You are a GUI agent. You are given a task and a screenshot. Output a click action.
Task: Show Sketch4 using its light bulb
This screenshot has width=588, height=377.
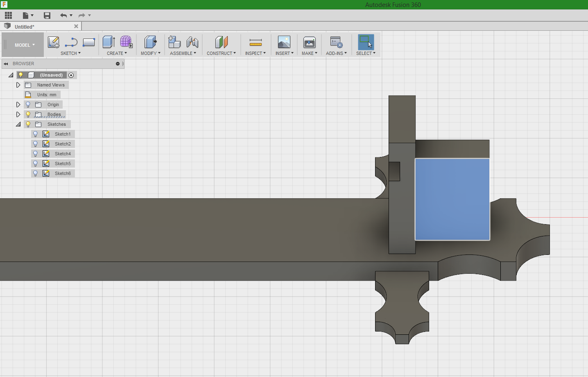pos(36,154)
